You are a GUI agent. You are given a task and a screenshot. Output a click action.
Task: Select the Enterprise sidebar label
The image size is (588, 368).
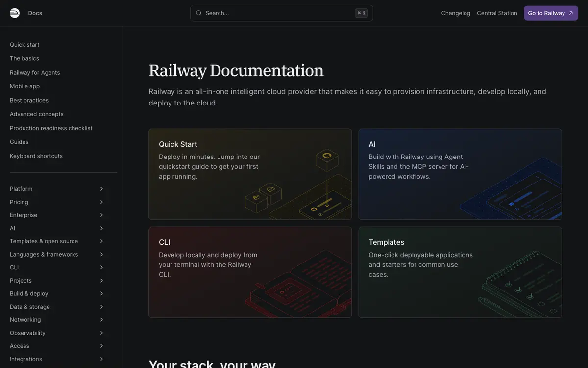tap(24, 215)
